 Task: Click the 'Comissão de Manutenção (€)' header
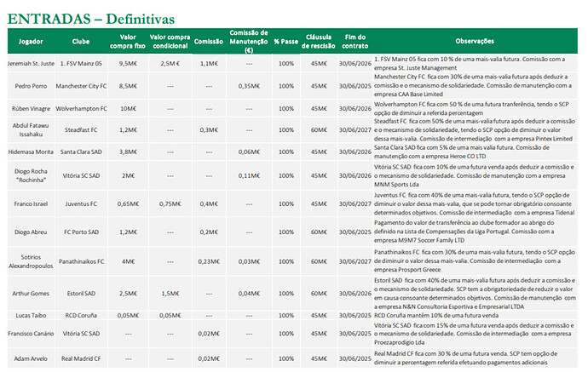point(249,41)
